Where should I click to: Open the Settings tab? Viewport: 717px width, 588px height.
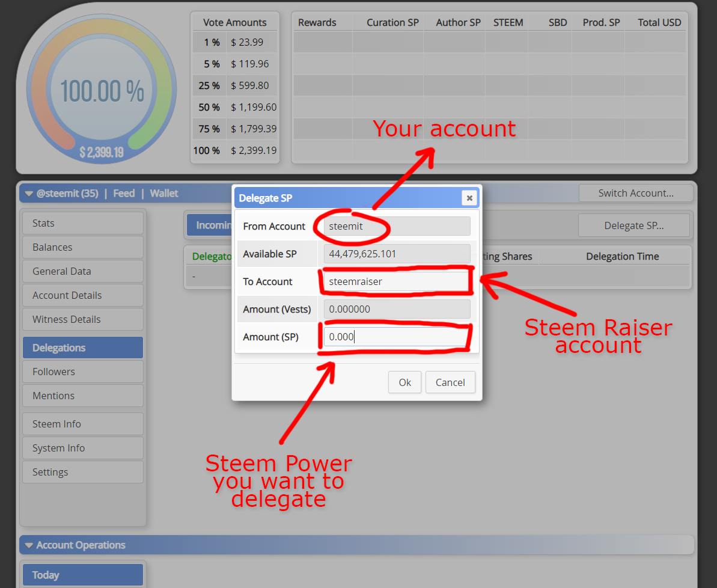click(83, 472)
